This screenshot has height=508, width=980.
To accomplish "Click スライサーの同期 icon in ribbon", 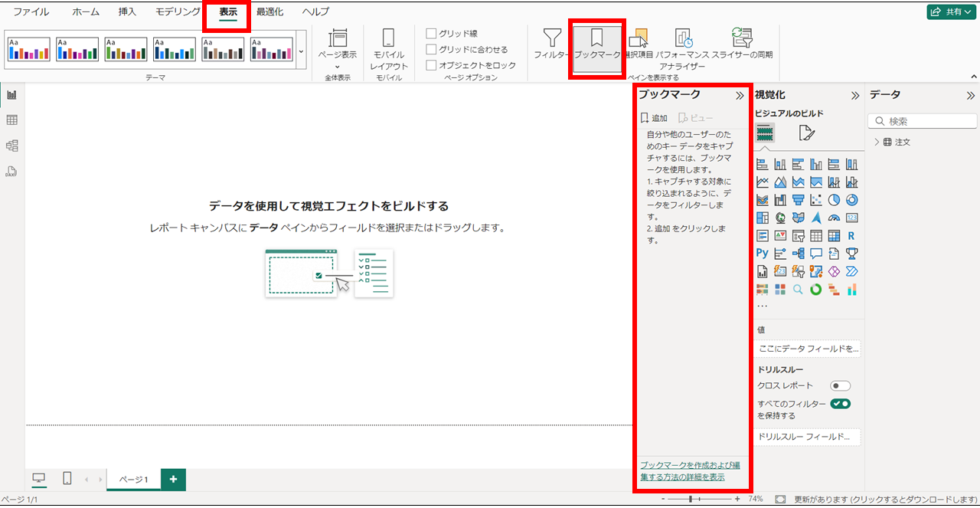I will (741, 44).
